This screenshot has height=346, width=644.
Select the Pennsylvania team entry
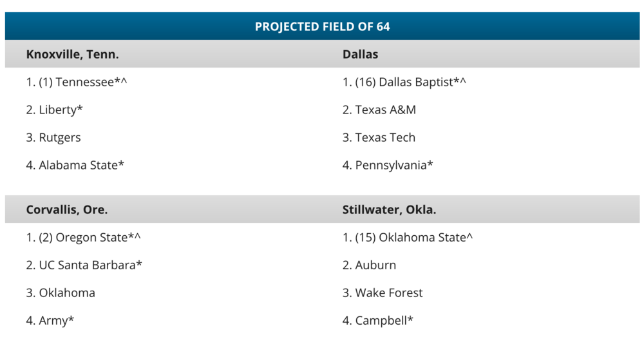coord(388,165)
